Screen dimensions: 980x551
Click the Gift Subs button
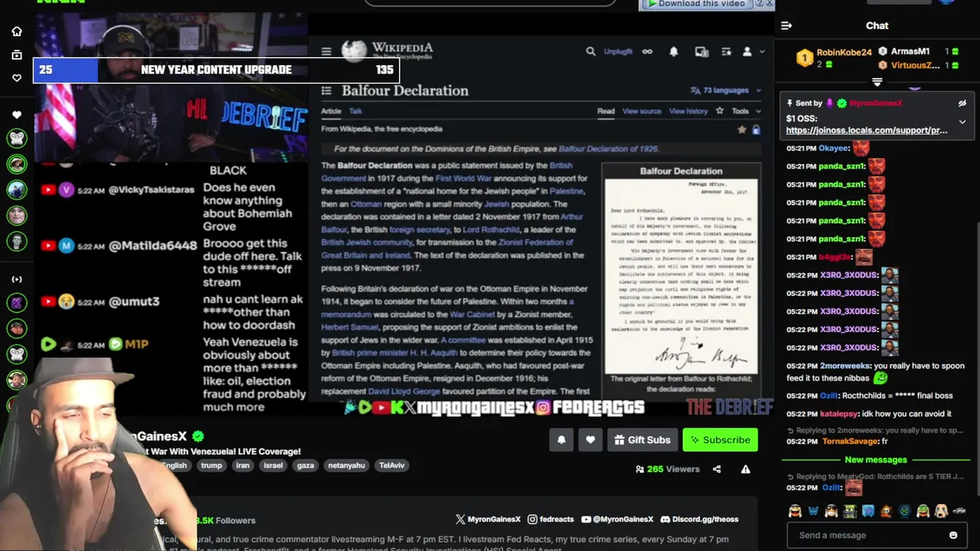pyautogui.click(x=642, y=440)
